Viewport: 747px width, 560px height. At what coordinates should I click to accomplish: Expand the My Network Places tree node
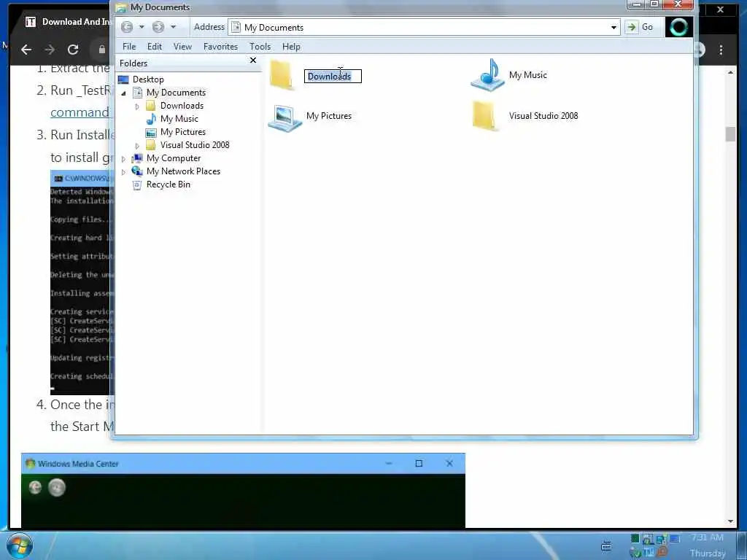[x=123, y=172]
